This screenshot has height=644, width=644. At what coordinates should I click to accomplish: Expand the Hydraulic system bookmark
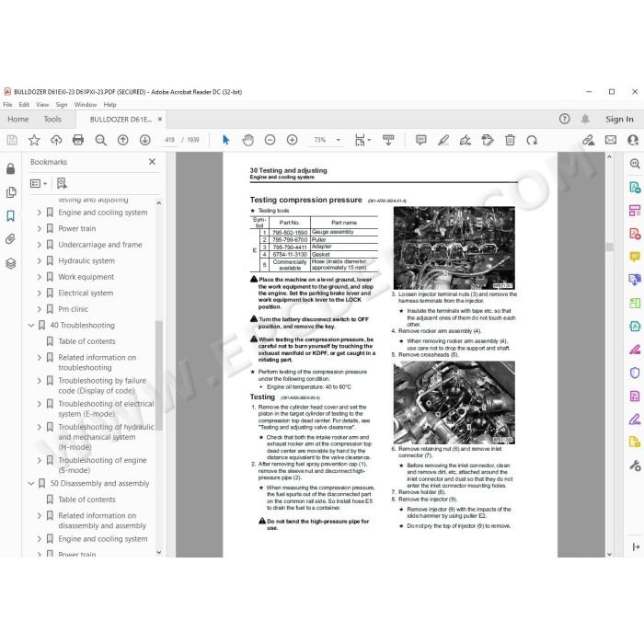pyautogui.click(x=40, y=260)
